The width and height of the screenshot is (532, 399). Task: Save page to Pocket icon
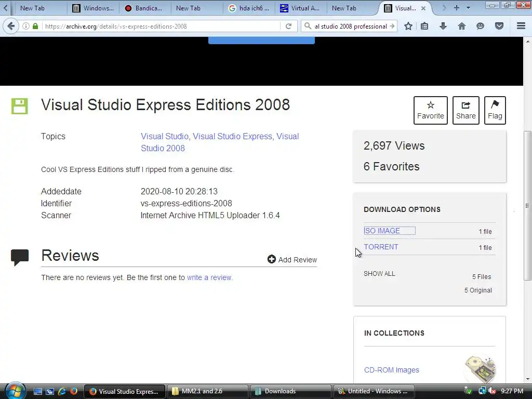499,26
